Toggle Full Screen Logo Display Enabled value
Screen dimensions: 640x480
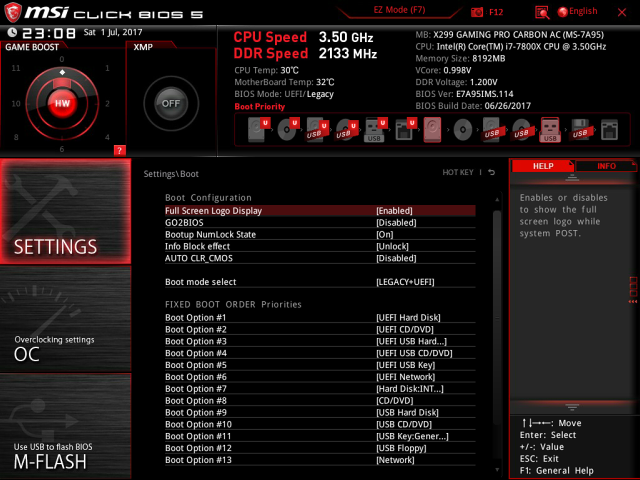click(394, 211)
